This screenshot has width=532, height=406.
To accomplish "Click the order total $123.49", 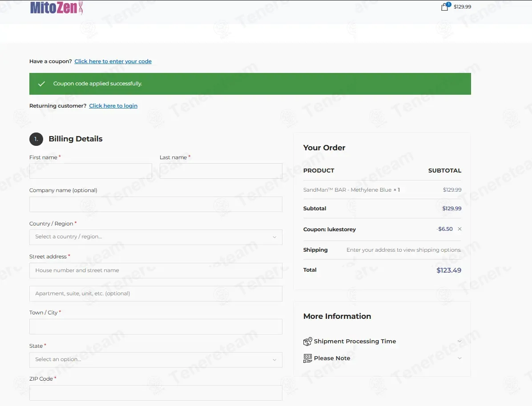I will [x=449, y=270].
